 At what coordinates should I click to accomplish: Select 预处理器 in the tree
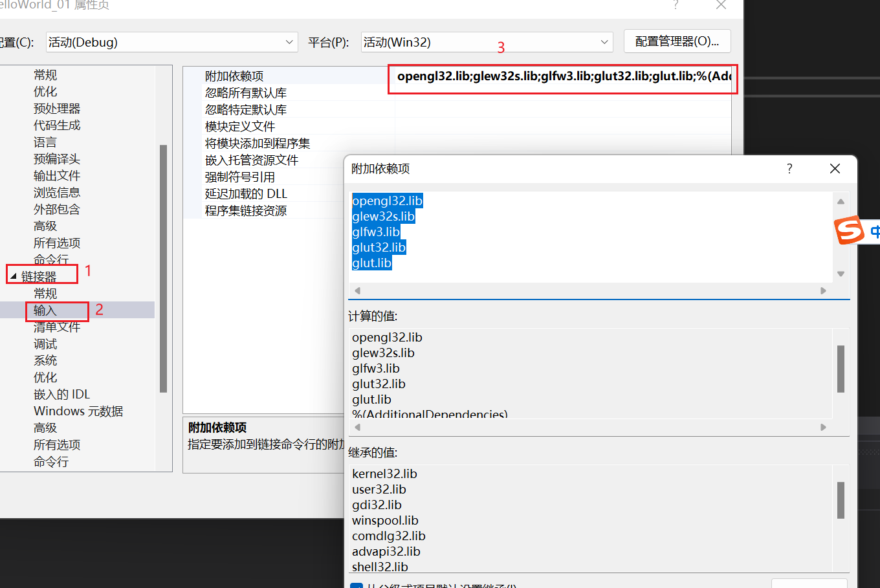point(57,108)
